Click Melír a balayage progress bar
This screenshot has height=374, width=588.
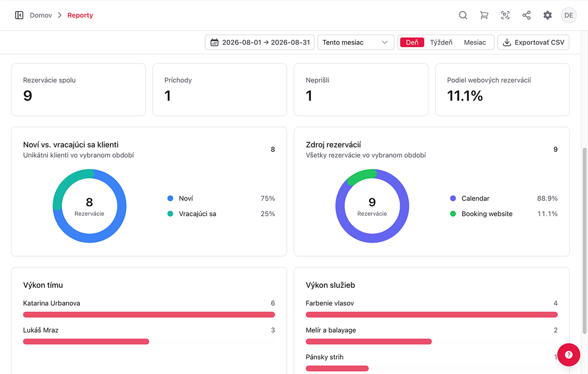pos(432,341)
